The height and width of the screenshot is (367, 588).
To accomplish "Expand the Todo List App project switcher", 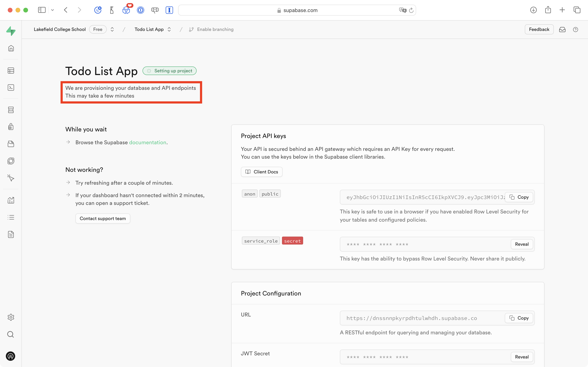I will pos(169,29).
